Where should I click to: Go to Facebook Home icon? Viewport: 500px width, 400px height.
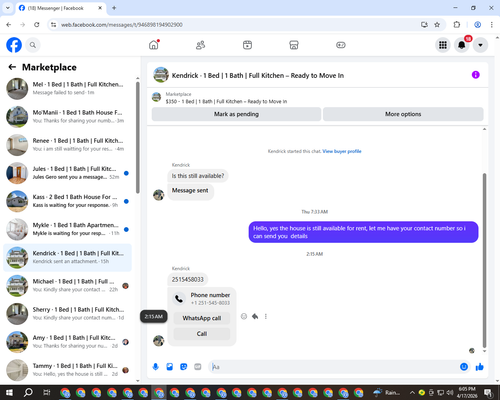pyautogui.click(x=154, y=45)
